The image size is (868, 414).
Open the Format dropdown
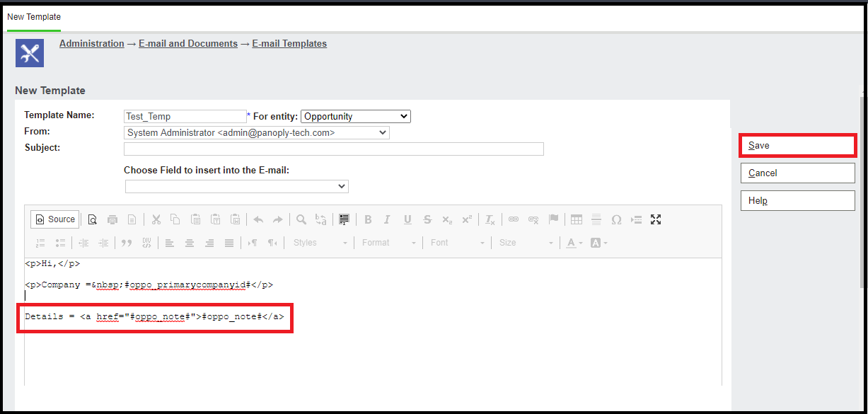pyautogui.click(x=389, y=243)
